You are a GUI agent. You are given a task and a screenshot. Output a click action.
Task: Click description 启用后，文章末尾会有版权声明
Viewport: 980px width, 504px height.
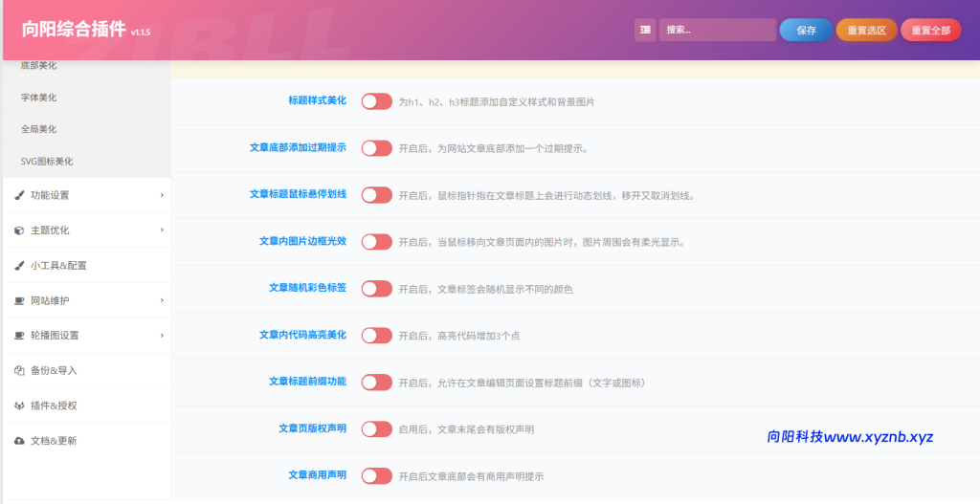(466, 429)
